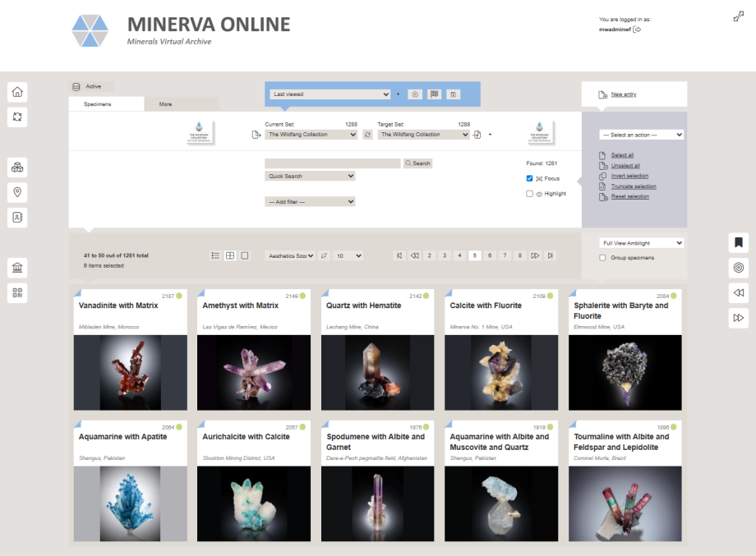
Task: Go to the Home icon in sidebar
Action: pyautogui.click(x=17, y=91)
